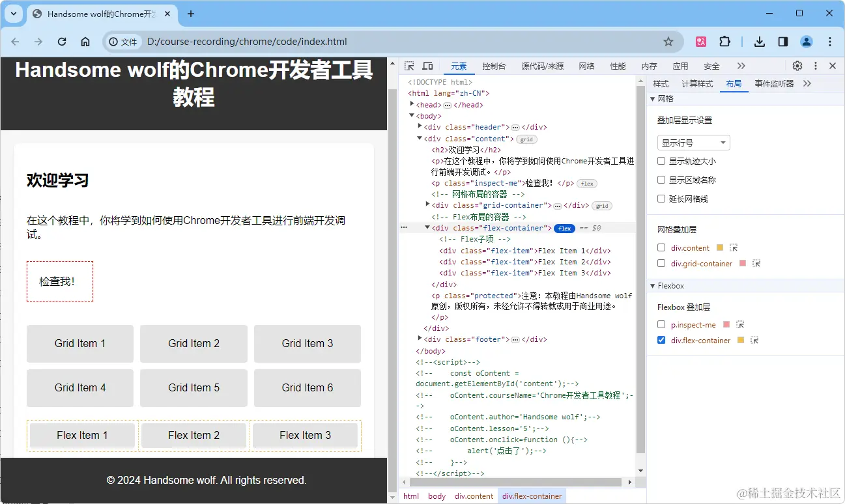Screen dimensions: 845x504
Task: Show div.flex-container element in DOM icon
Action: (754, 340)
